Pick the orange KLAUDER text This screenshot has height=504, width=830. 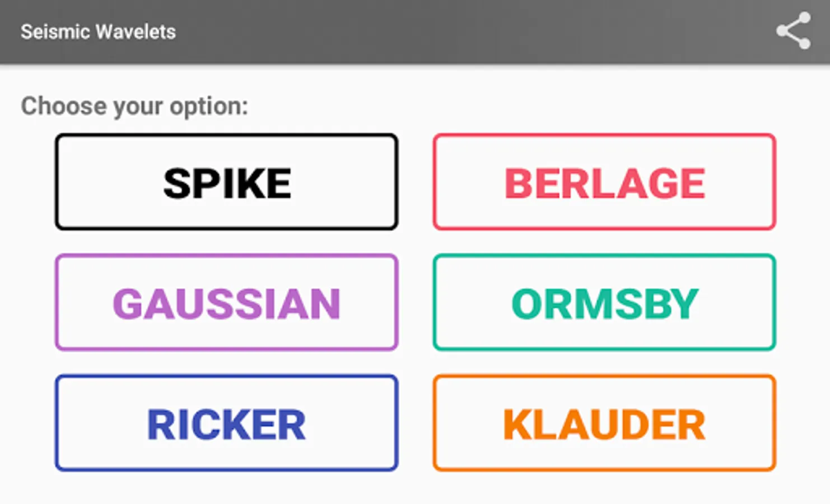point(604,424)
